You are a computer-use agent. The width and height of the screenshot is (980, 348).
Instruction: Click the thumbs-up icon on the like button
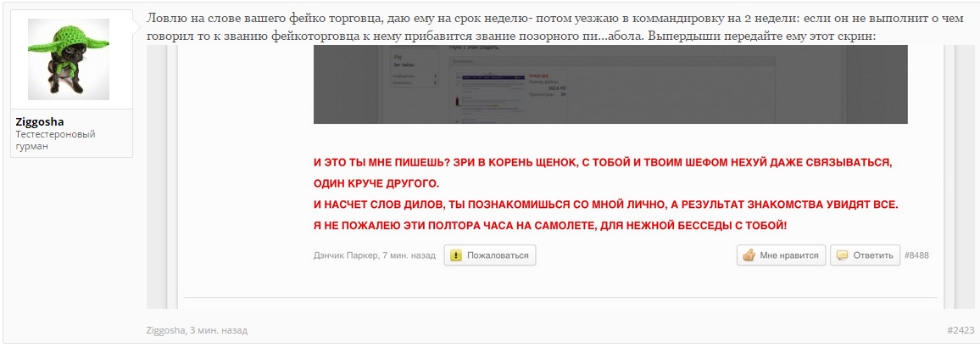pyautogui.click(x=749, y=255)
